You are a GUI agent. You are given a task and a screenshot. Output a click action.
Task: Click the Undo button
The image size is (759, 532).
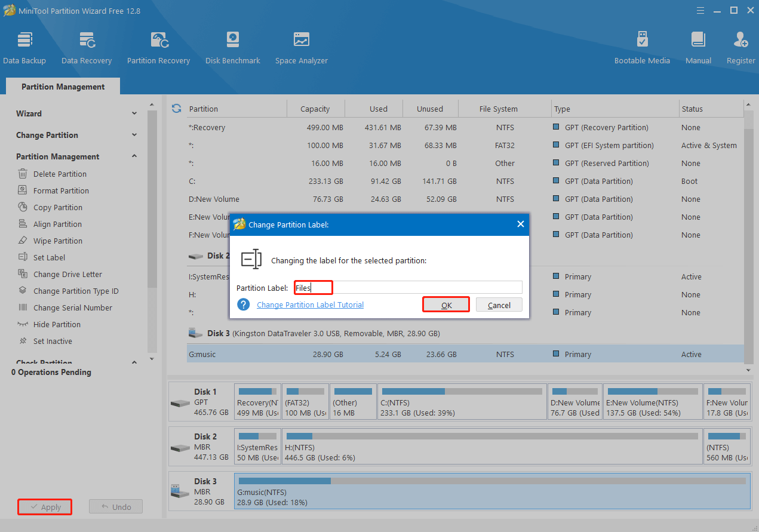point(116,507)
